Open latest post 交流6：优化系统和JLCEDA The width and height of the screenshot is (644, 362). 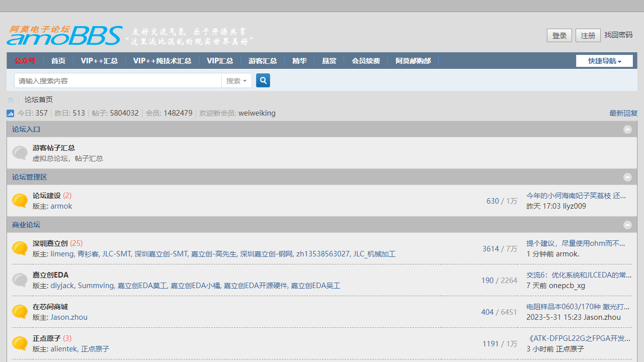click(579, 275)
